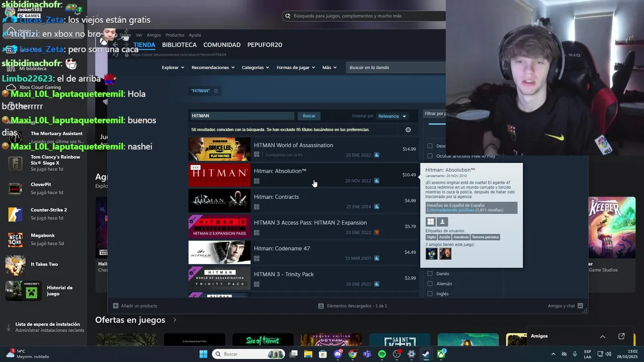644x362 pixels.
Task: Open Hitman: Absolution result title
Action: [280, 171]
